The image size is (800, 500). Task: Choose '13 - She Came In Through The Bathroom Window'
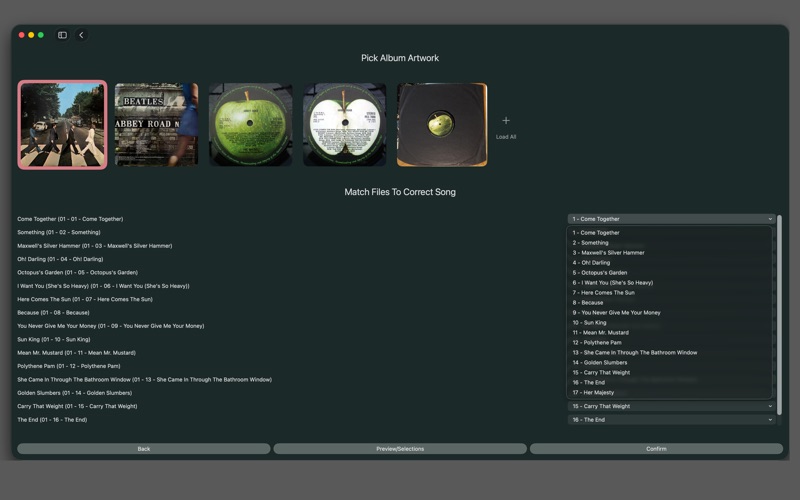coord(669,353)
